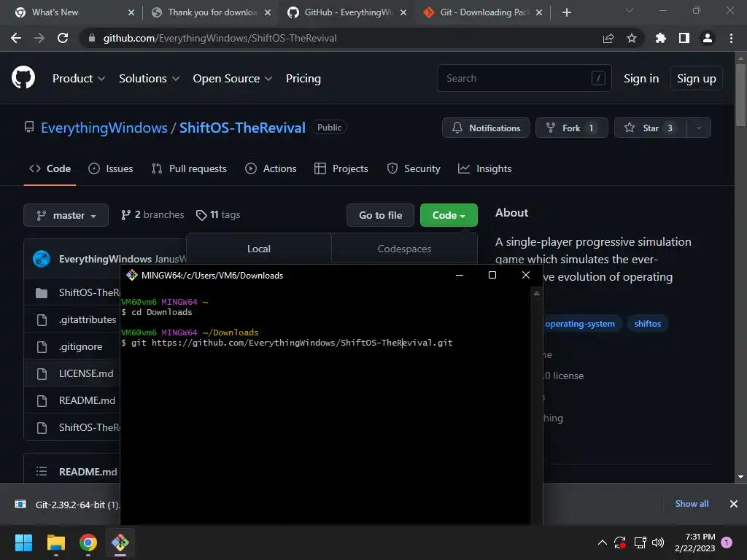Viewport: 747px width, 560px height.
Task: Open the share page icon in address bar
Action: pos(608,38)
